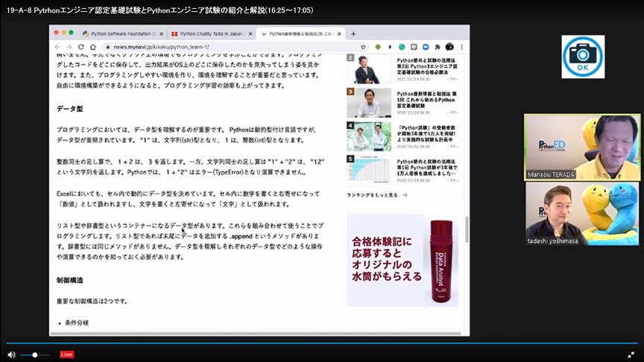Screen dimensions: 644x362
Task: Click the ranking 2 article thumbnail photo
Action: (369, 69)
